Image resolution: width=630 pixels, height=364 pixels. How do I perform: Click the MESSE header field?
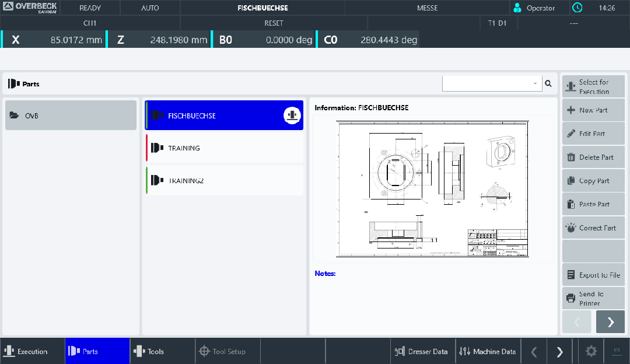point(427,8)
